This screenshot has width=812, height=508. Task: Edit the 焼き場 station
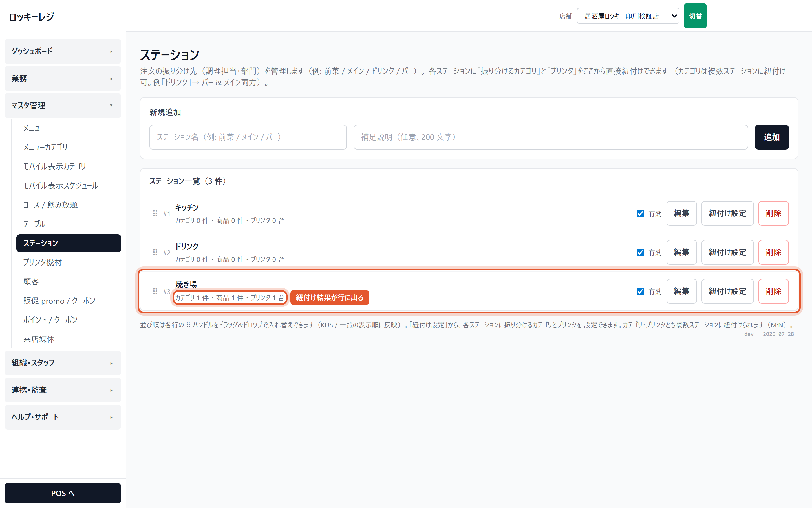pyautogui.click(x=681, y=291)
